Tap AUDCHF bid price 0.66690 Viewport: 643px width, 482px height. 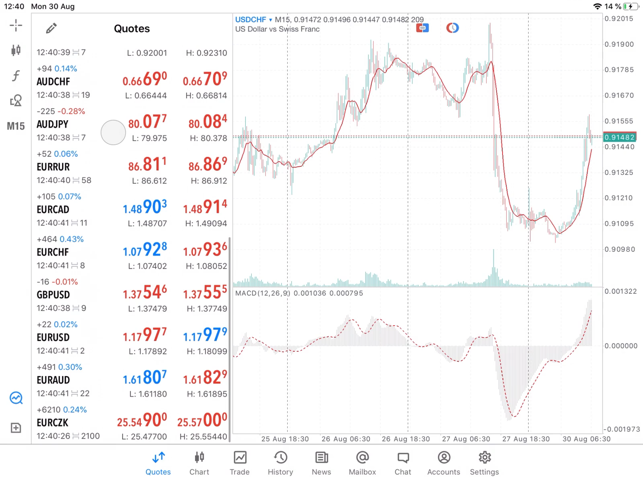coord(145,79)
